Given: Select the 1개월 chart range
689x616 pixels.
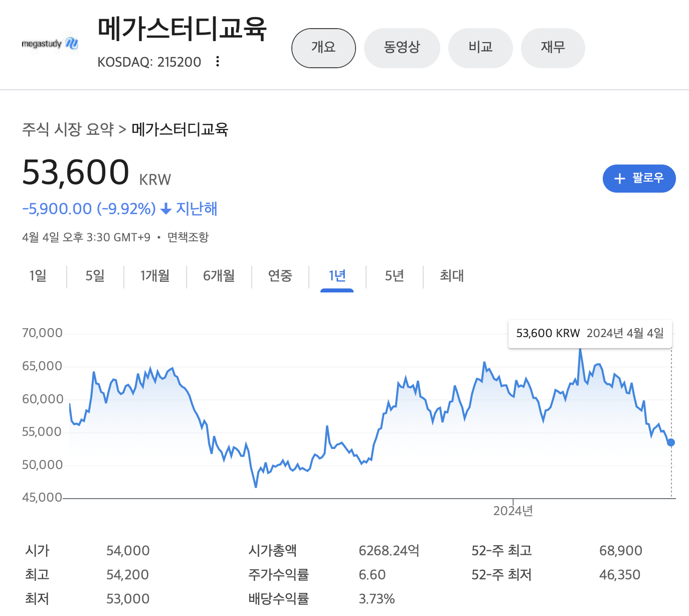Looking at the screenshot, I should (155, 276).
